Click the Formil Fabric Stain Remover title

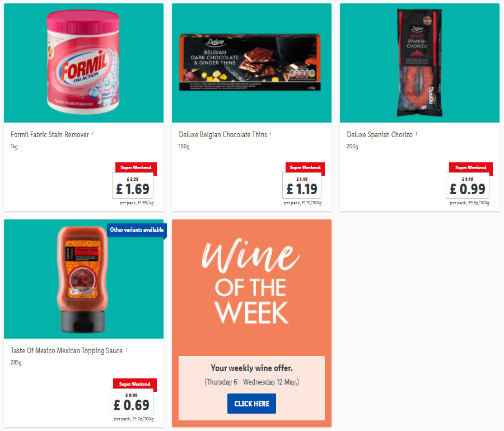(x=50, y=134)
